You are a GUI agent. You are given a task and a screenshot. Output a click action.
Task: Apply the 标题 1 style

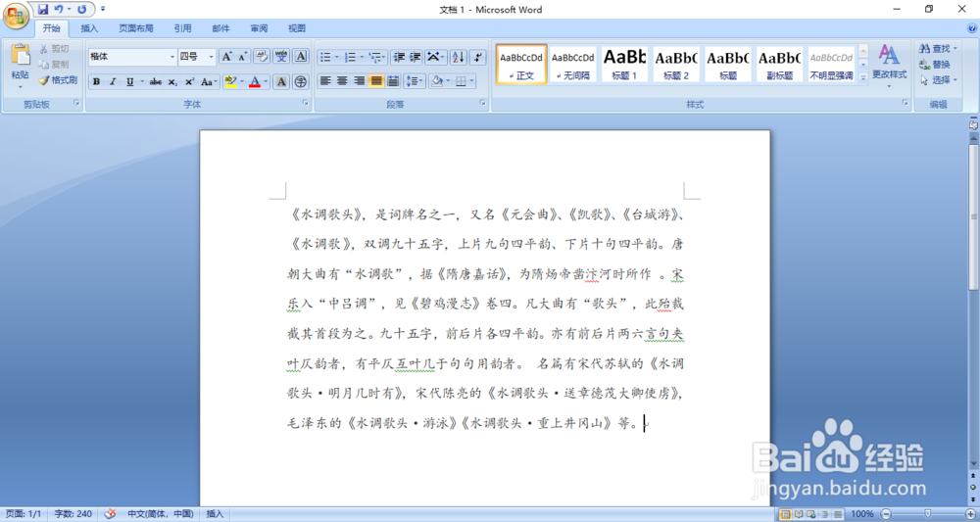coord(624,65)
